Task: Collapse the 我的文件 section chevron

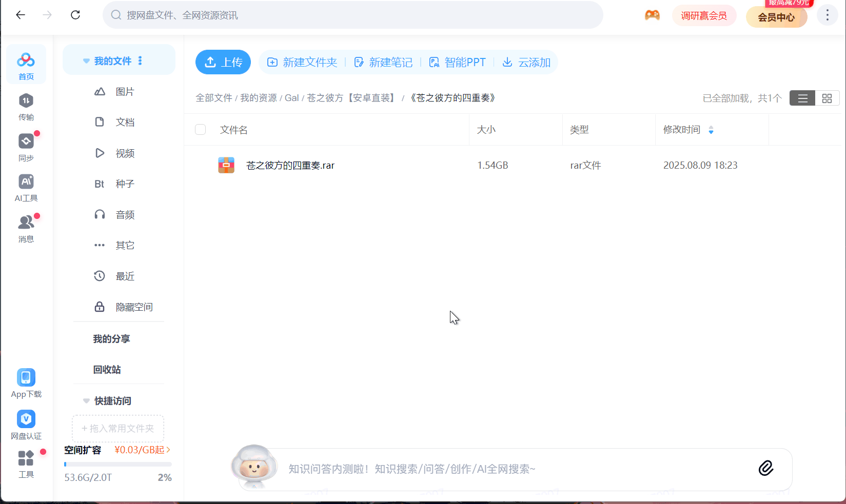Action: pos(86,61)
